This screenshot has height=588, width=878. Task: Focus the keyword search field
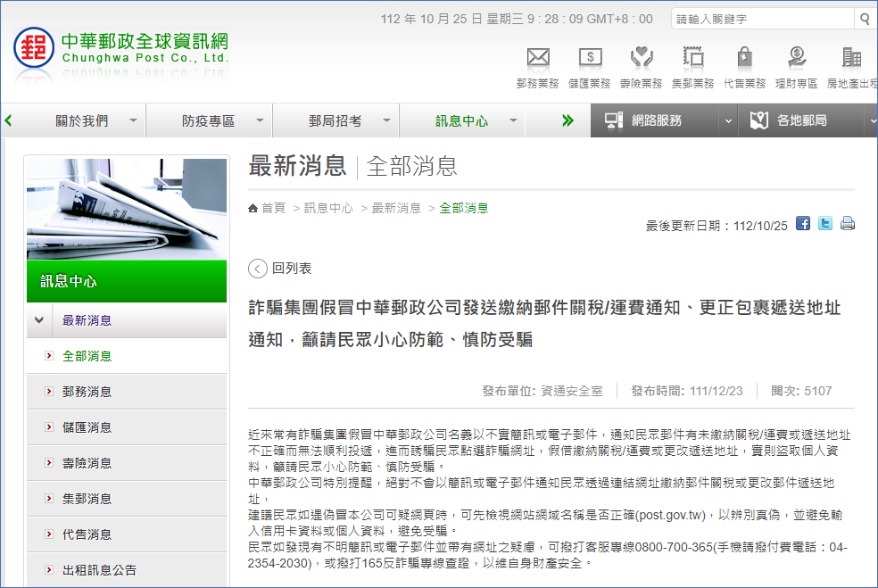tap(763, 19)
